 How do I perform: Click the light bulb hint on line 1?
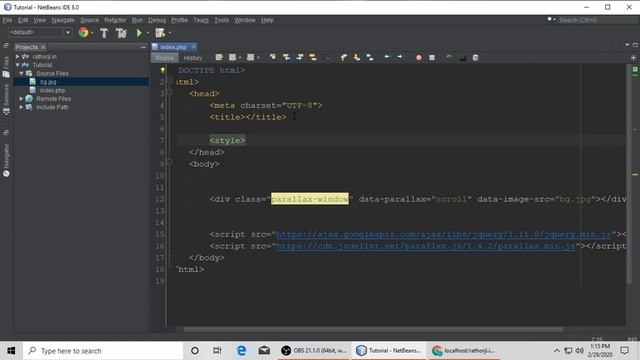(x=162, y=70)
